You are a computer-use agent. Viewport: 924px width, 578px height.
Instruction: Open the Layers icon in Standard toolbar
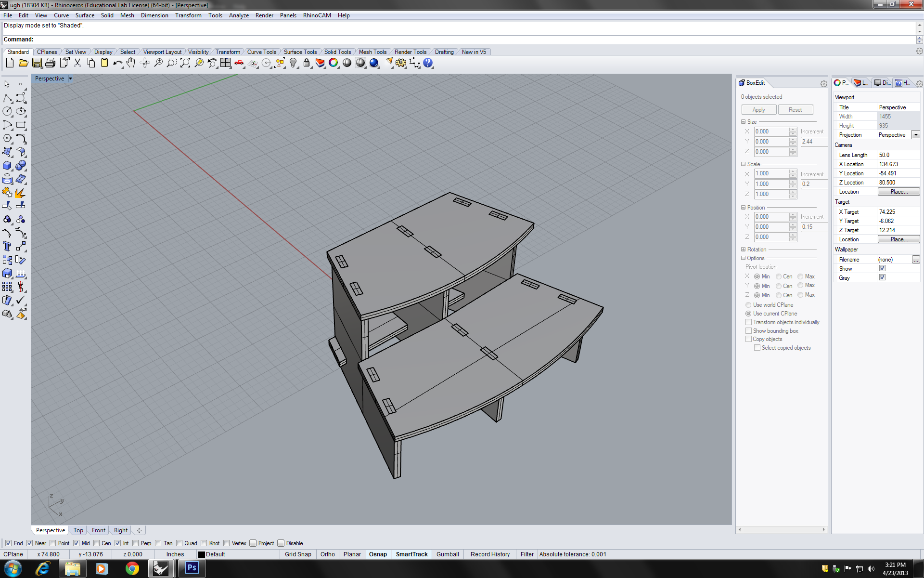[320, 63]
